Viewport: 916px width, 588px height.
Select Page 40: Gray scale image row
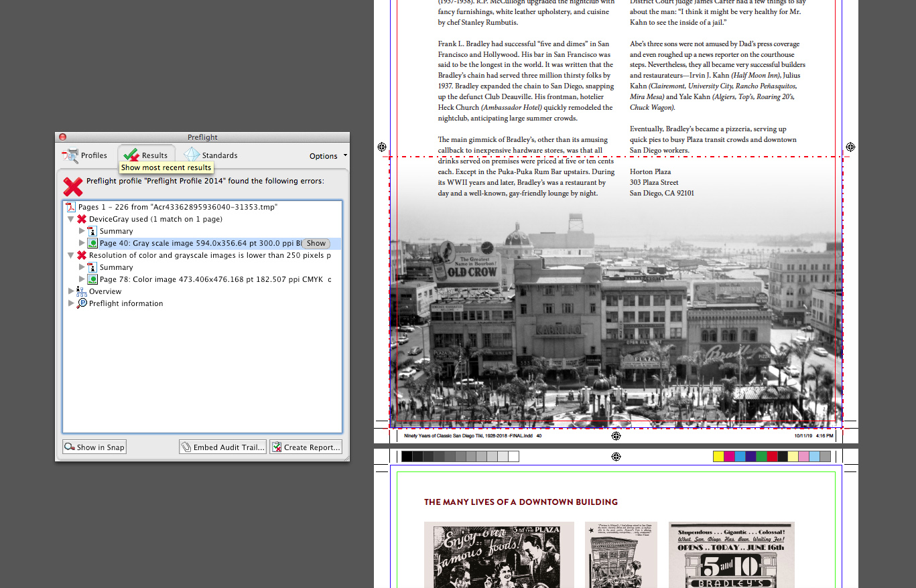click(202, 243)
